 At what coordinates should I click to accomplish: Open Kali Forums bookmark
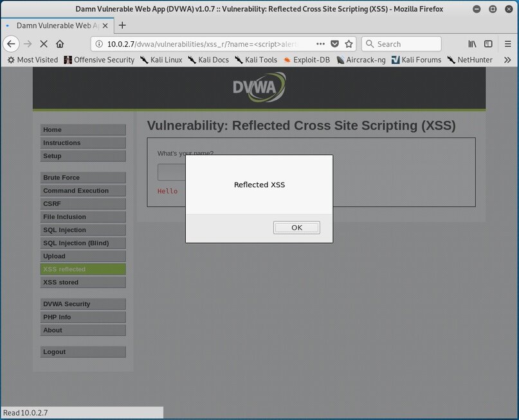point(416,60)
